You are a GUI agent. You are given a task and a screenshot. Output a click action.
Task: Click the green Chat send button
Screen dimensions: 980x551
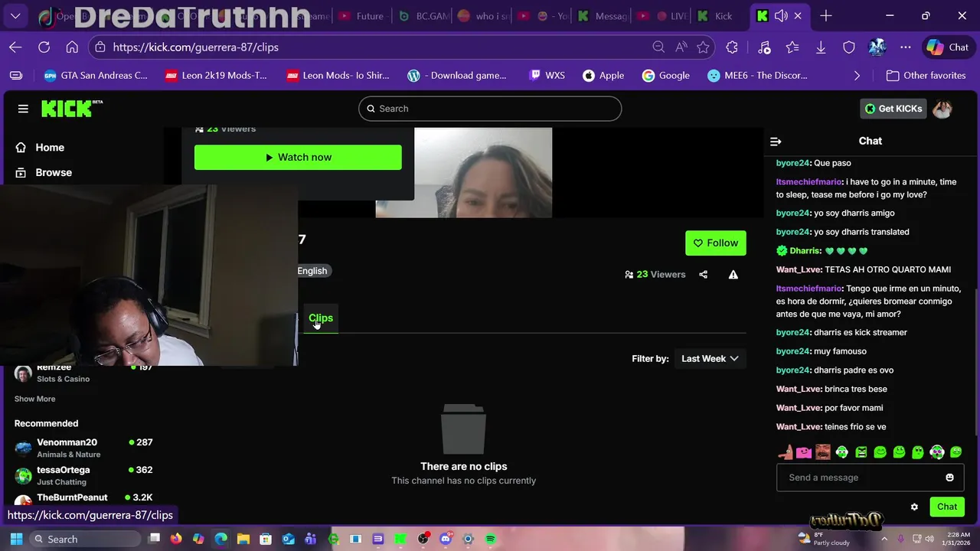point(947,507)
